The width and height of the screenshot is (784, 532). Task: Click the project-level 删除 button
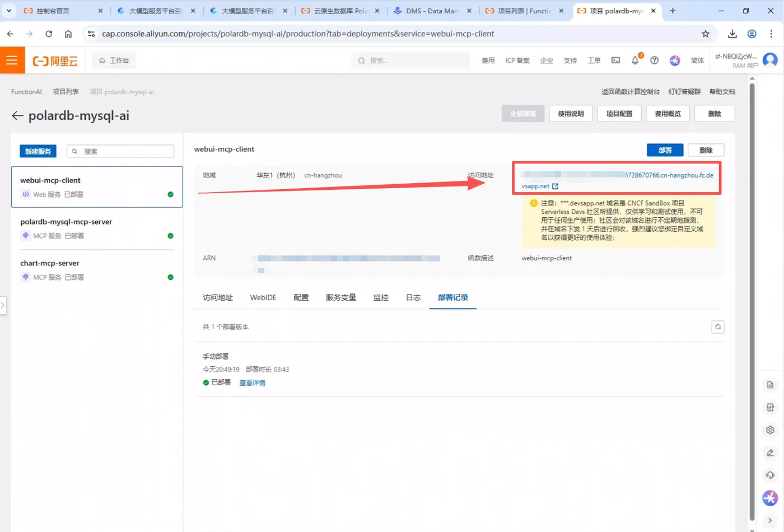coord(715,114)
